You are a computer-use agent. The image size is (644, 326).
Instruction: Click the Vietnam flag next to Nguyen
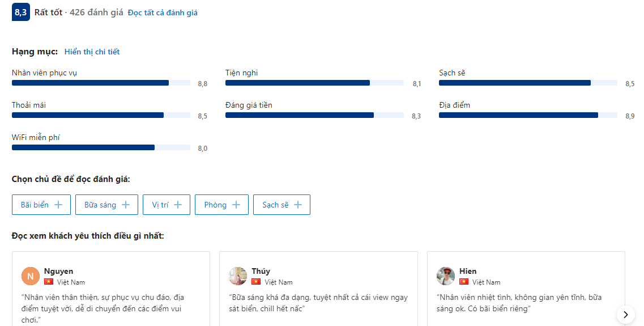49,282
